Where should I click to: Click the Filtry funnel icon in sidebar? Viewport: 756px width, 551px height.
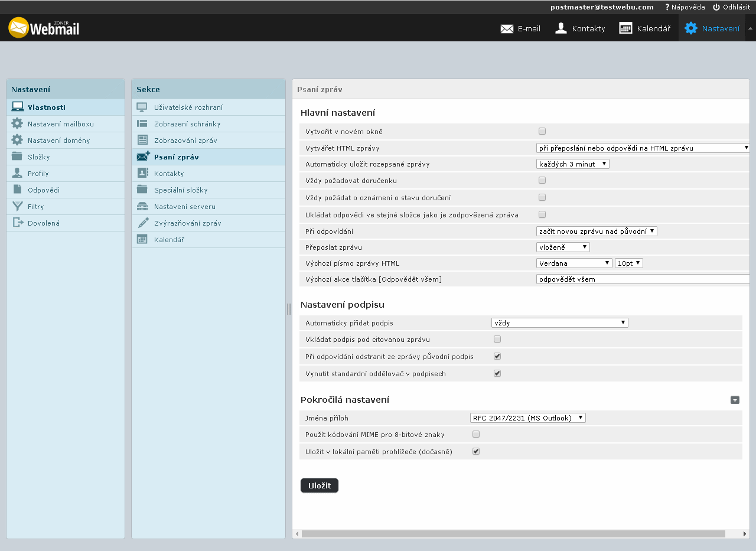click(x=17, y=206)
